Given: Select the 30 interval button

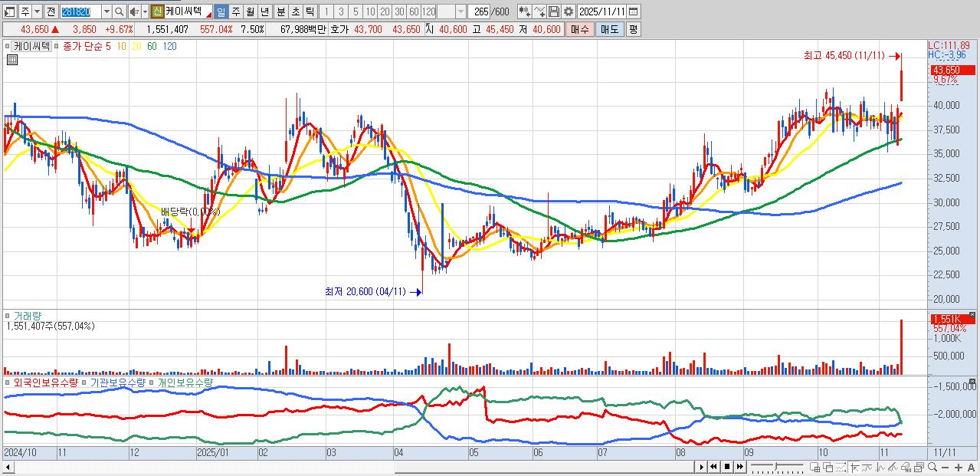Looking at the screenshot, I should coord(399,11).
